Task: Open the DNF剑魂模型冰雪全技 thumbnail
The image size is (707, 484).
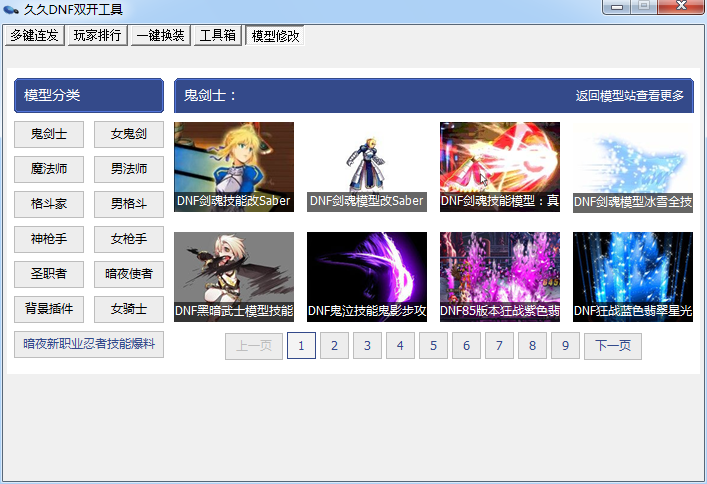Action: point(633,167)
